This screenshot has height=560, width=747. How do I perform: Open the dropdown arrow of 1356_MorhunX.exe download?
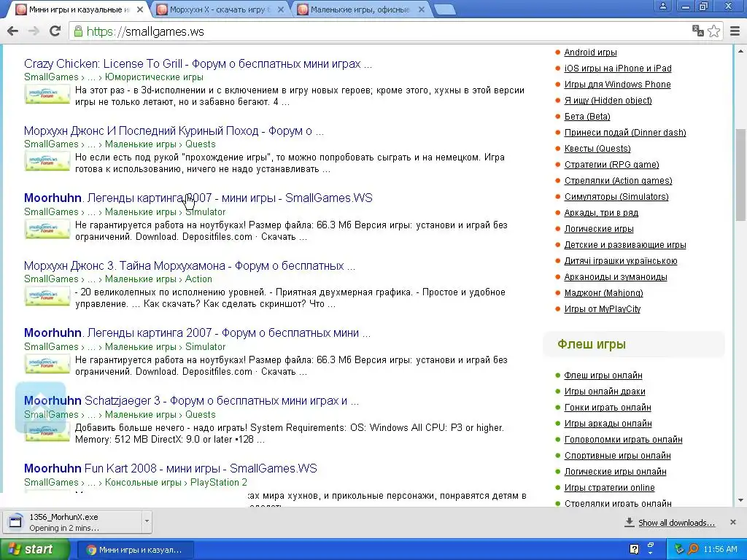coord(147,521)
